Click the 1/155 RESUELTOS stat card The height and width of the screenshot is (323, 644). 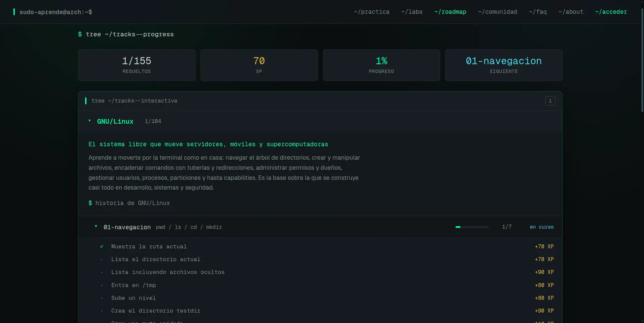point(137,65)
